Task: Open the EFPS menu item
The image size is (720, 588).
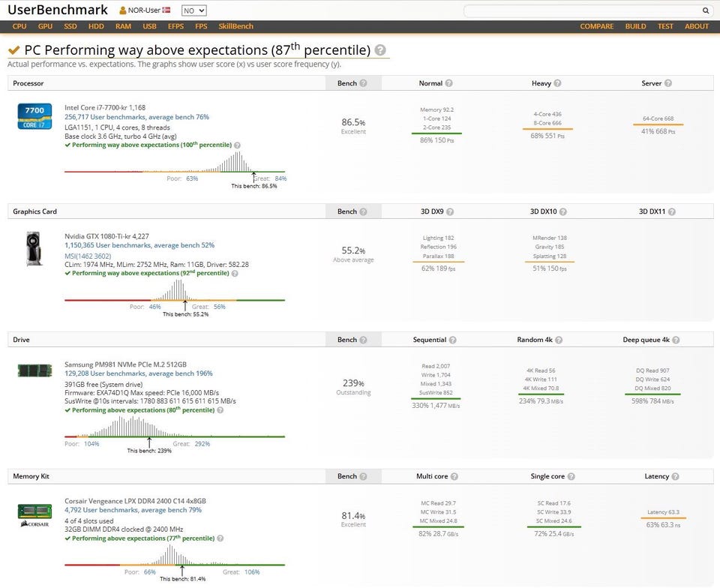Action: click(175, 26)
